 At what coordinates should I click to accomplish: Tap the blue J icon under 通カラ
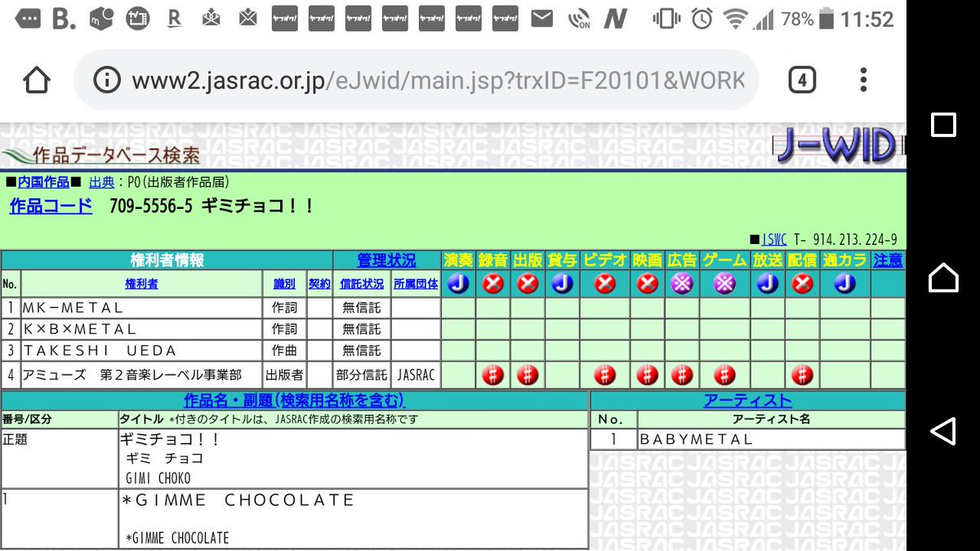click(x=844, y=283)
